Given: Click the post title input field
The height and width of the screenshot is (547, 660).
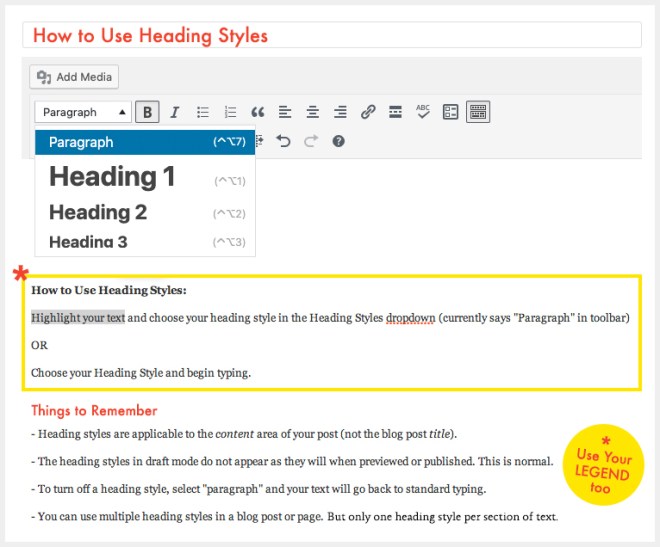Looking at the screenshot, I should click(x=330, y=35).
